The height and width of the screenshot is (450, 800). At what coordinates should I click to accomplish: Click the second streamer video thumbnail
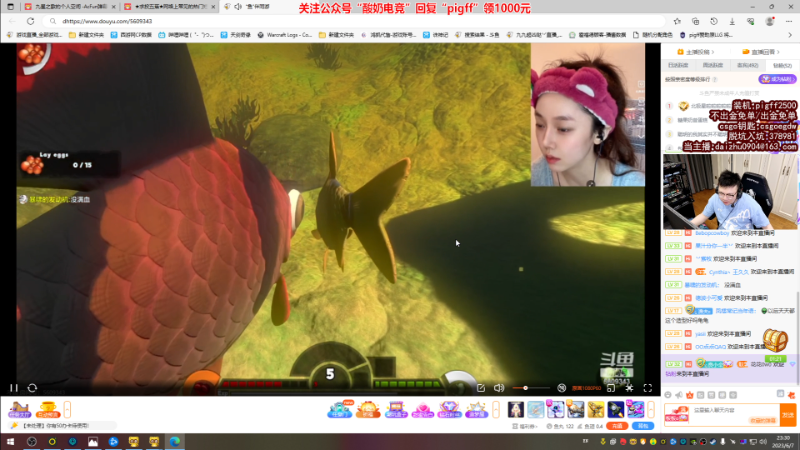(x=730, y=192)
